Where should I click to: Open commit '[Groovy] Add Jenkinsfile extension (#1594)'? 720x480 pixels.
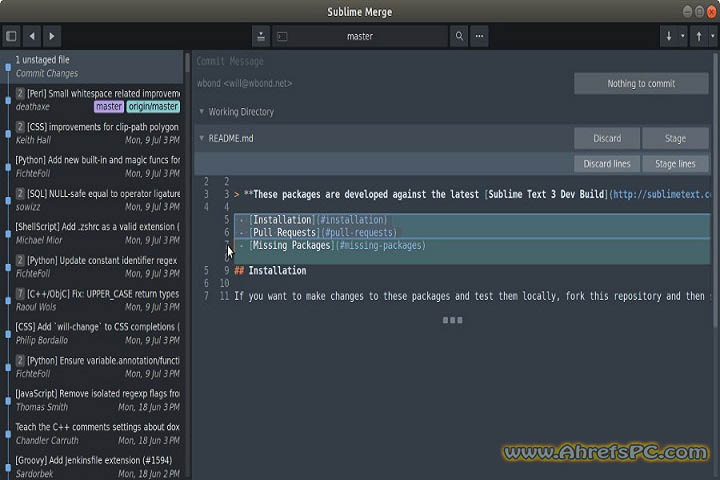(x=92, y=466)
